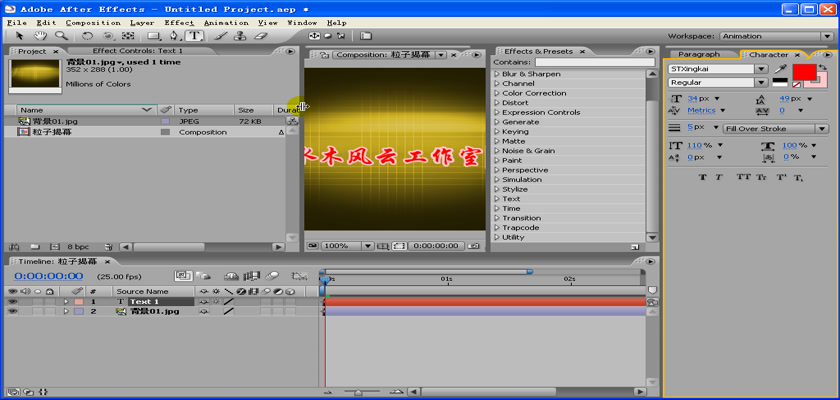This screenshot has height=400, width=840.
Task: Toggle quality switch for Text 1 layer
Action: (x=229, y=302)
